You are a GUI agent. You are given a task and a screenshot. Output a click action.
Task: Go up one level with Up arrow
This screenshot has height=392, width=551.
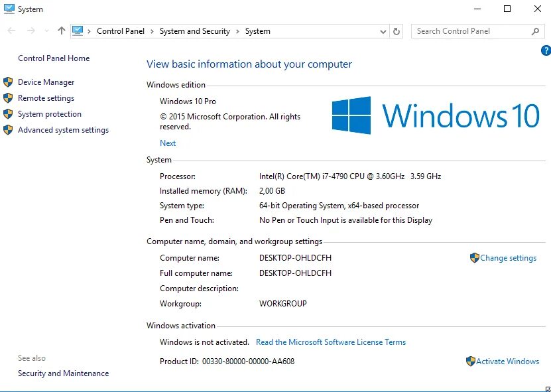pyautogui.click(x=62, y=31)
